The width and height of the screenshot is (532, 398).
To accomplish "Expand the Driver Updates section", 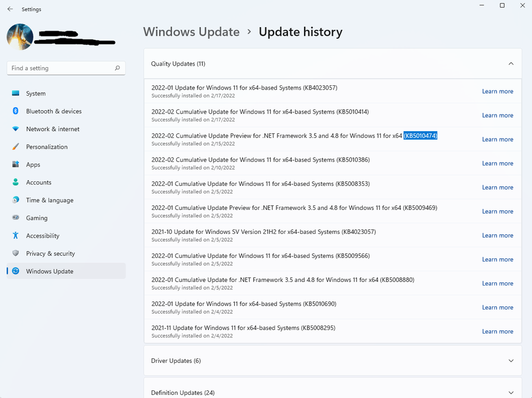I will (511, 361).
